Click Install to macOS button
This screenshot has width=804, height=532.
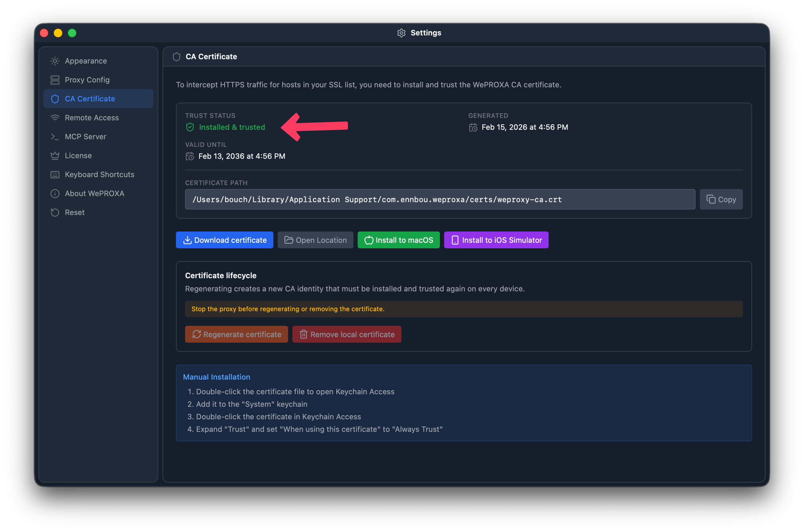click(x=399, y=240)
